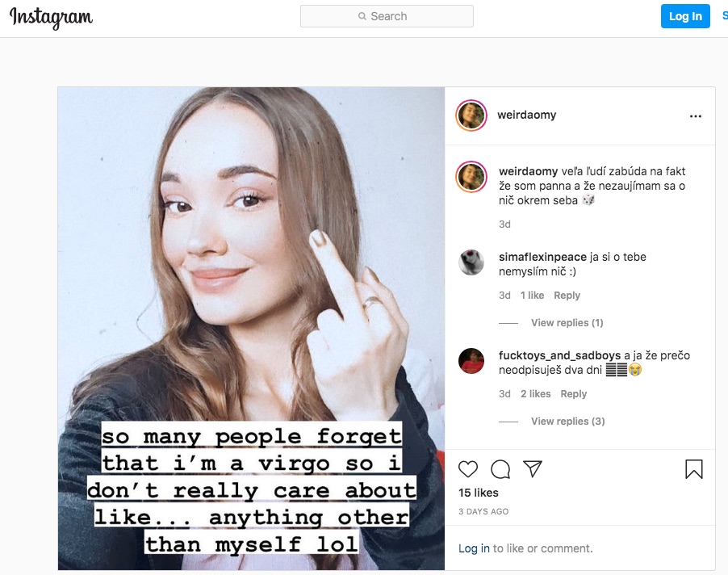Click the Search input field

[387, 16]
